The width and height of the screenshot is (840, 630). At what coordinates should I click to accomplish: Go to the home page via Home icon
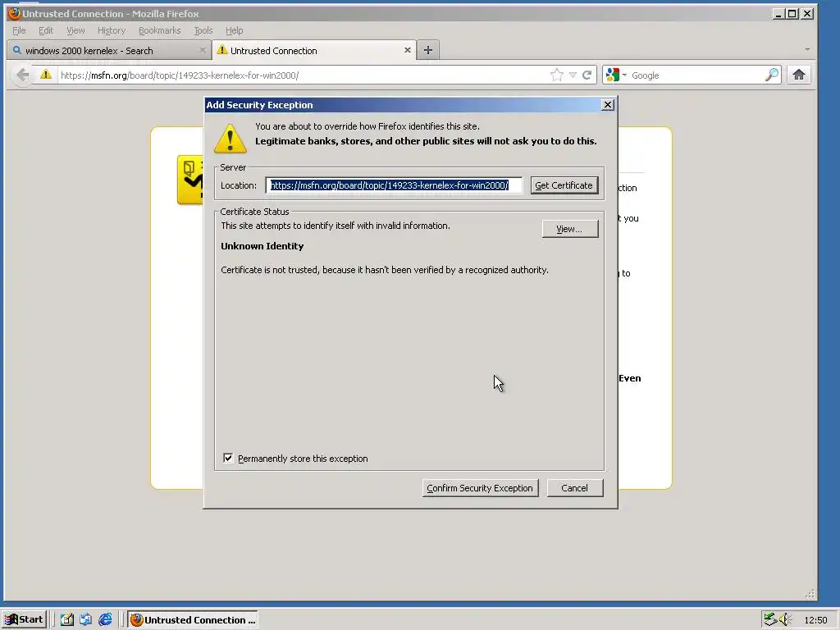click(799, 75)
